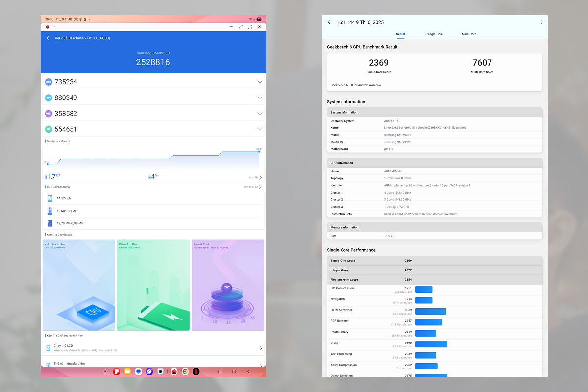Click the rear camera 12,78 MP+7,99 MP icon
588x392 pixels.
pos(50,223)
